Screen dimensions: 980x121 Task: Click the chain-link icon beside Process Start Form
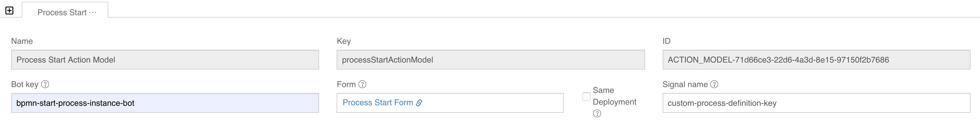(419, 103)
